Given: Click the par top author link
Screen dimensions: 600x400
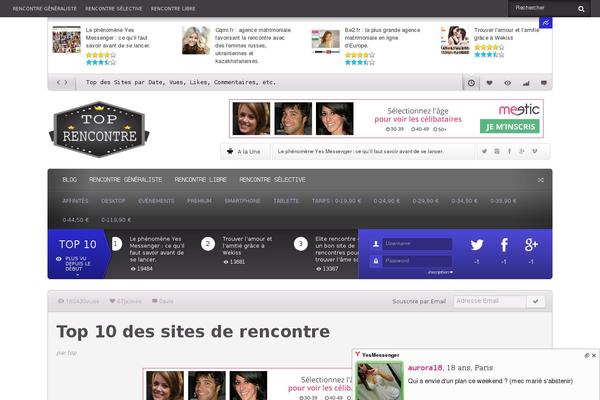Looking at the screenshot, I should [67, 353].
